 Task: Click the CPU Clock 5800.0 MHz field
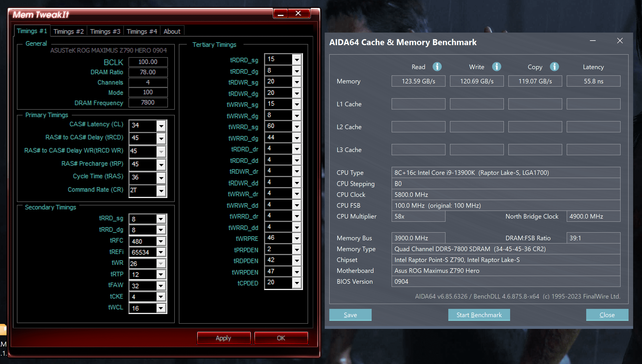click(x=506, y=195)
